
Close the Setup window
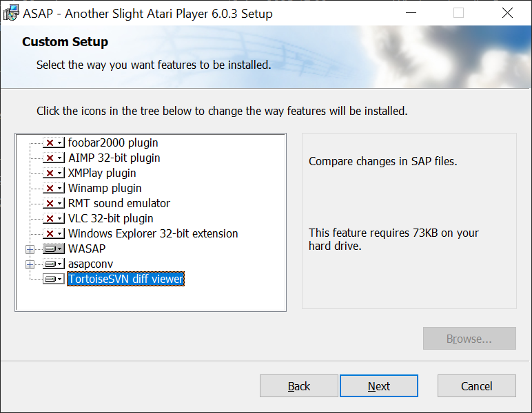(x=508, y=13)
